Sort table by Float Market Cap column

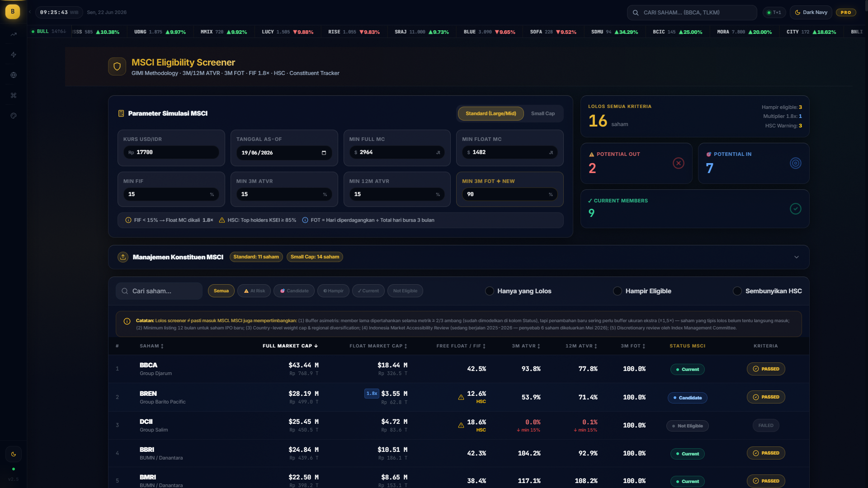coord(378,346)
